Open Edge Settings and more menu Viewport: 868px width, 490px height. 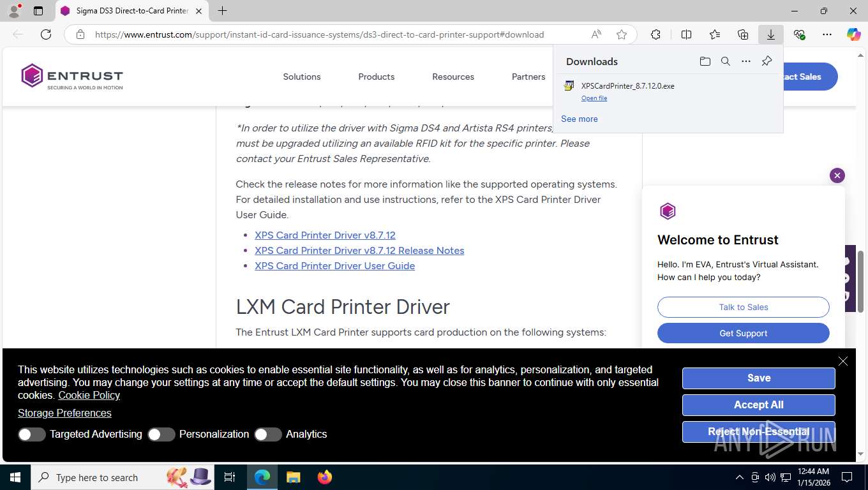click(x=827, y=34)
